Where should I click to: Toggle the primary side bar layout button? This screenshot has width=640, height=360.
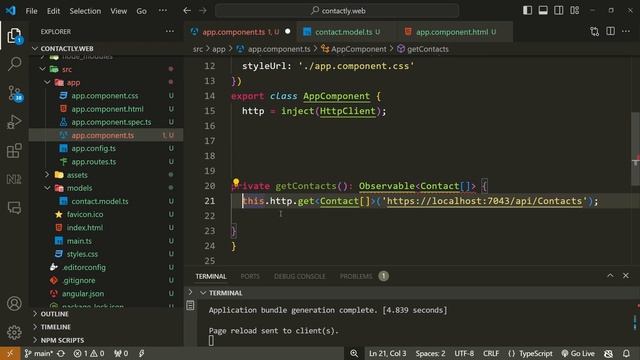[x=527, y=11]
